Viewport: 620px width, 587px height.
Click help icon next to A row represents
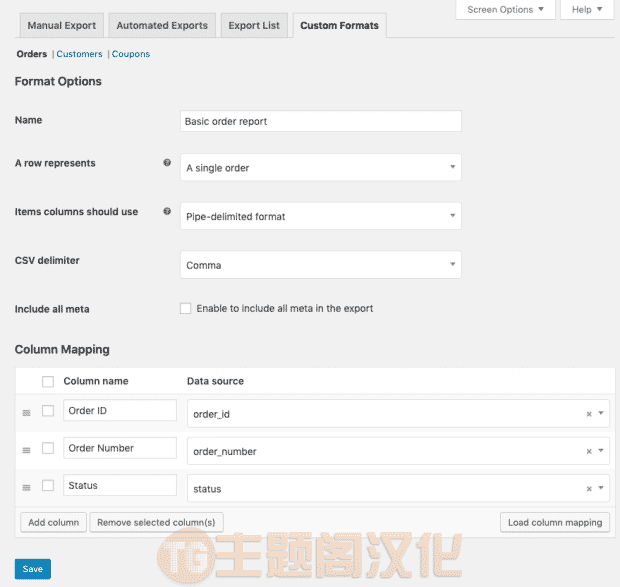tap(167, 162)
